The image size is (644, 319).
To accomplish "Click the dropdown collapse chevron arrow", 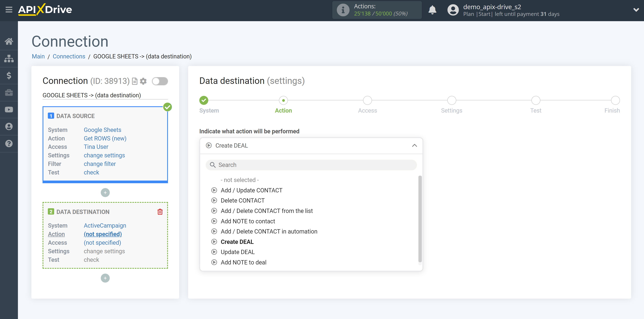I will pos(415,146).
